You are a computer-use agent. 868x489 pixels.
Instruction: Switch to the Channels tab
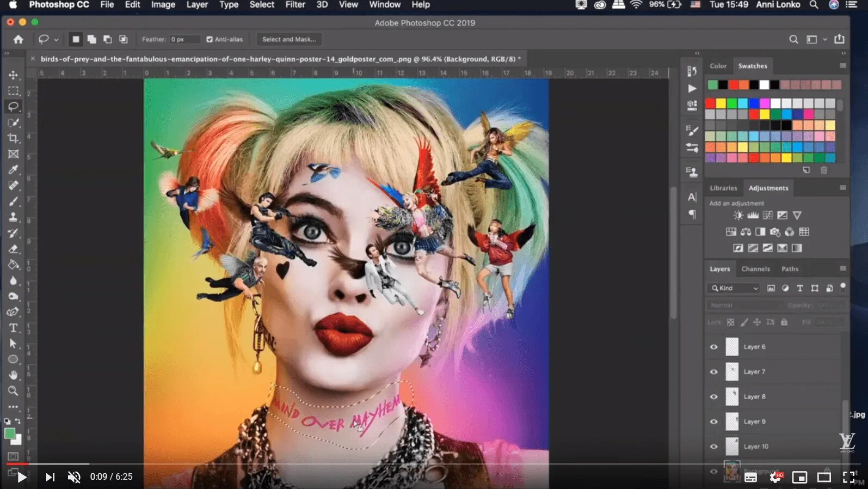click(755, 269)
